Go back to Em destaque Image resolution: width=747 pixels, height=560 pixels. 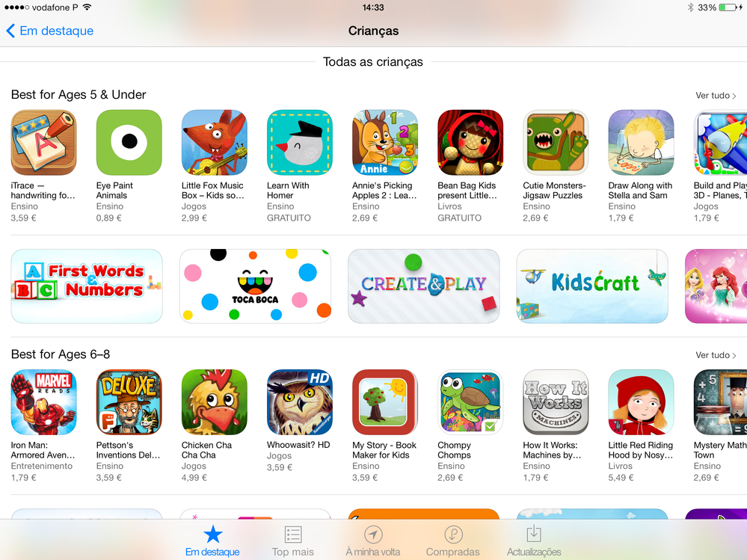tap(49, 31)
